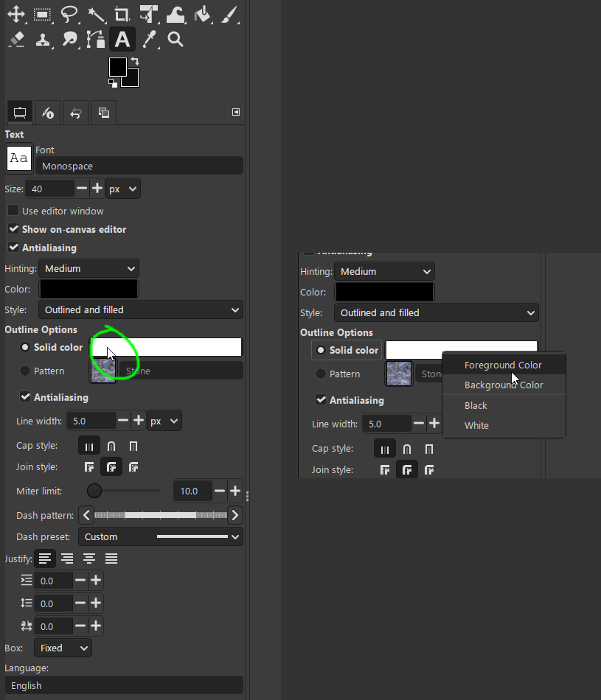The height and width of the screenshot is (700, 601).
Task: Open the Style dropdown in left panel
Action: 141,309
